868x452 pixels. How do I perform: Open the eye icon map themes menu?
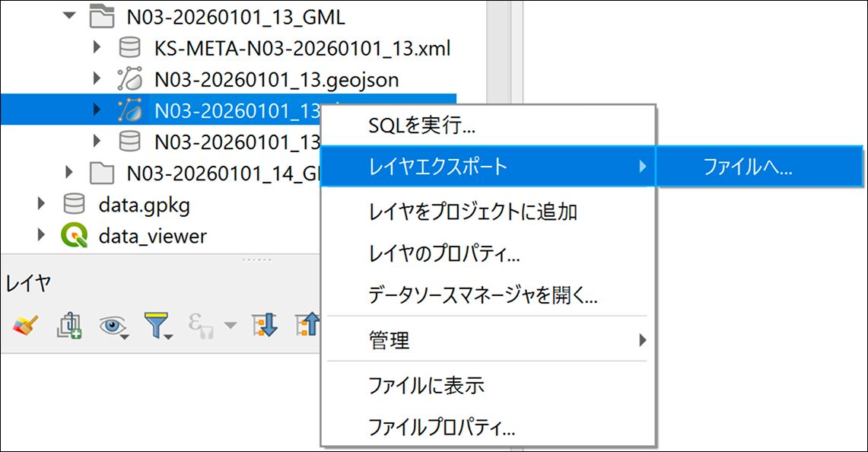point(113,326)
